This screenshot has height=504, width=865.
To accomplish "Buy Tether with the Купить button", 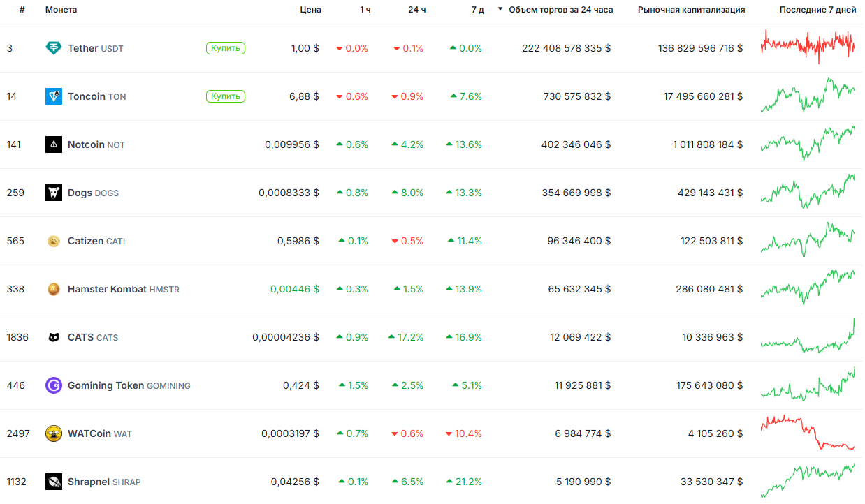I will (x=226, y=48).
